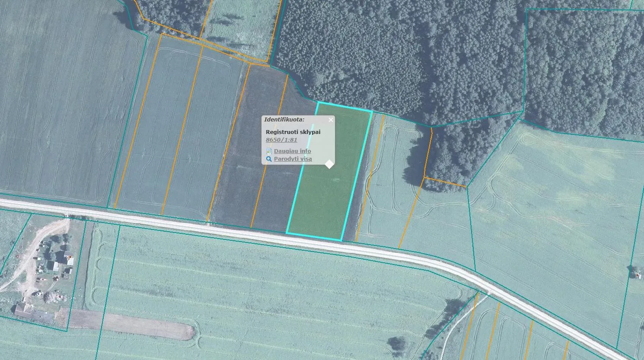Click the Identifikuota: popup title

(284, 120)
